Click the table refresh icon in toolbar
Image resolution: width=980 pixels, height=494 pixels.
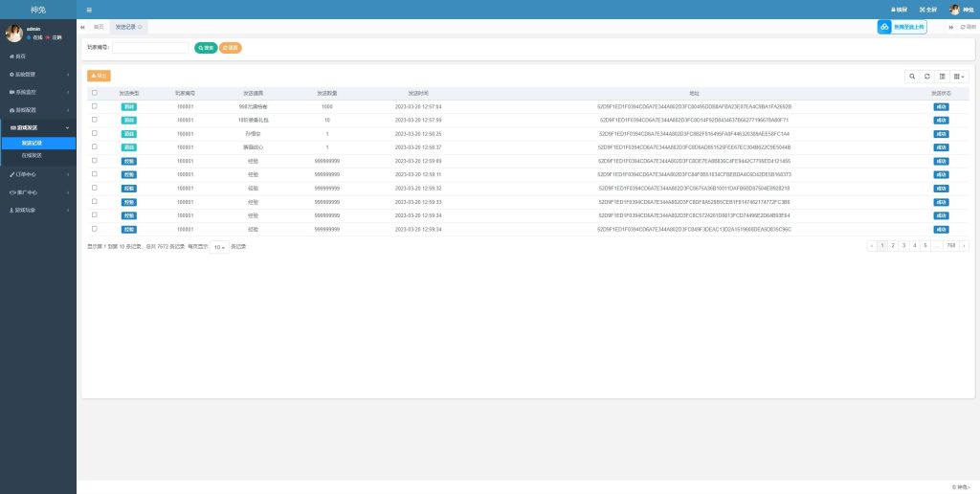pyautogui.click(x=927, y=76)
